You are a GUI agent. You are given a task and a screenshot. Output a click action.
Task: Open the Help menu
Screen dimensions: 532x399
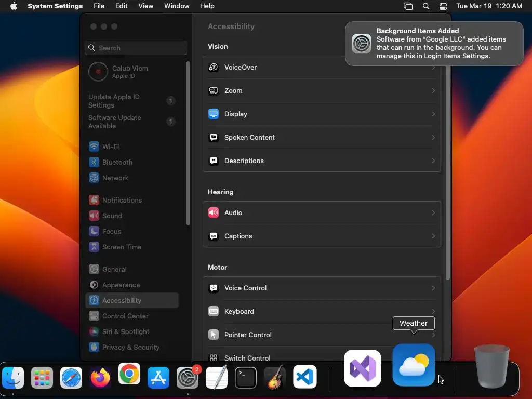(x=207, y=6)
